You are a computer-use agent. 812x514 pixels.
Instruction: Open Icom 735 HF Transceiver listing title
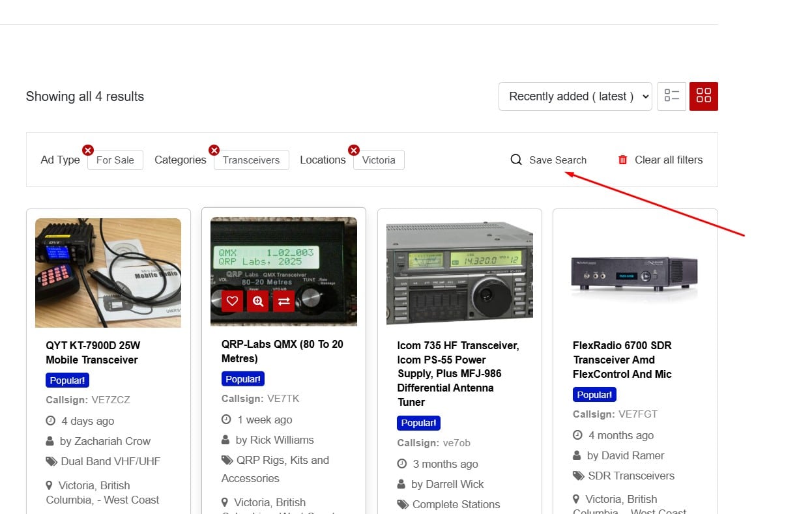tap(458, 374)
